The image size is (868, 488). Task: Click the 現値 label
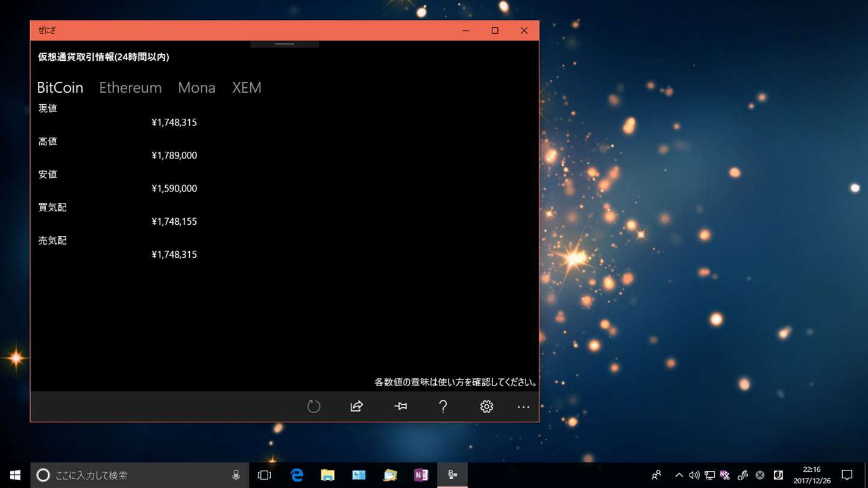click(48, 108)
